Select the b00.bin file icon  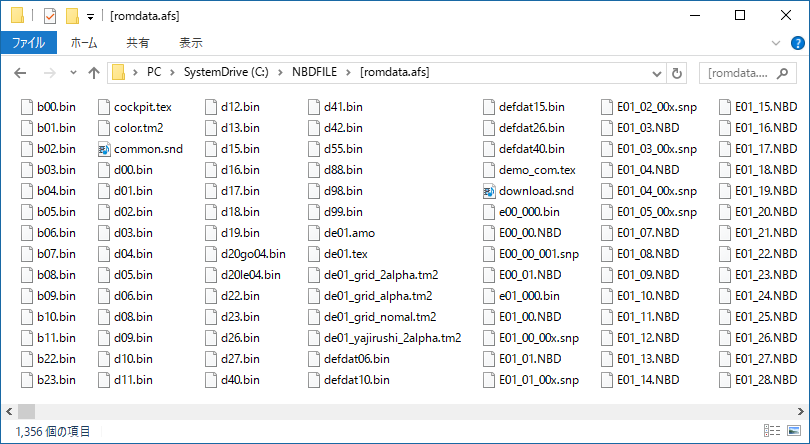coord(27,108)
